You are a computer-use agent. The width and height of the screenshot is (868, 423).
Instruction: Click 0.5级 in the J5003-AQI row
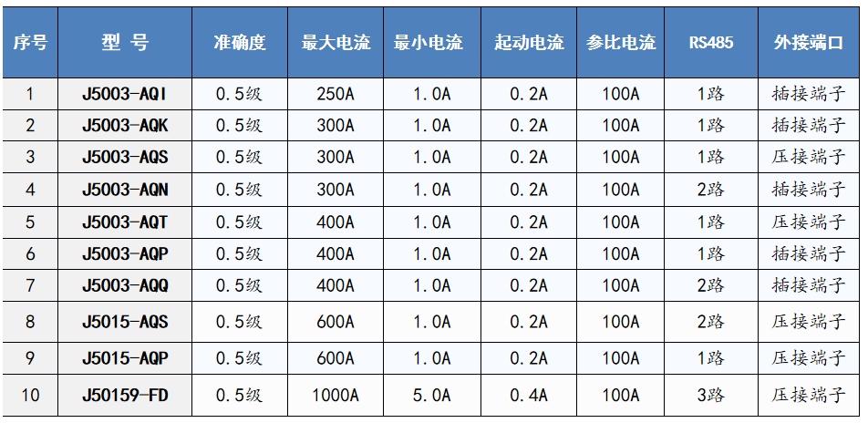click(240, 94)
